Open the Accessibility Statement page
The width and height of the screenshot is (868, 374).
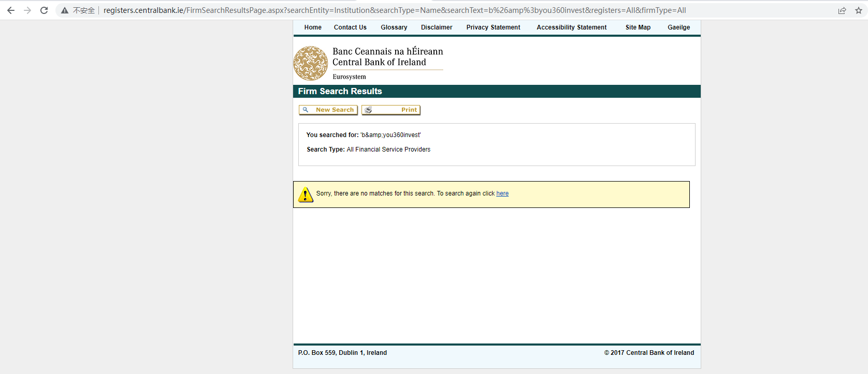pyautogui.click(x=572, y=27)
